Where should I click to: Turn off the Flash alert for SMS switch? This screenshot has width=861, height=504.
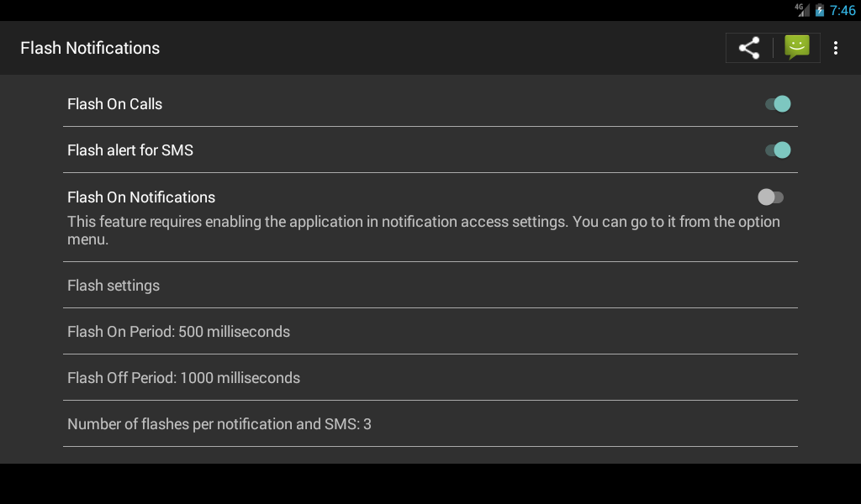[778, 150]
